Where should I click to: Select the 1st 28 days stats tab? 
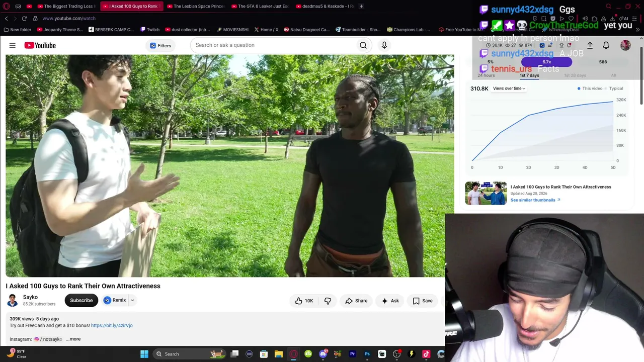coord(575,75)
